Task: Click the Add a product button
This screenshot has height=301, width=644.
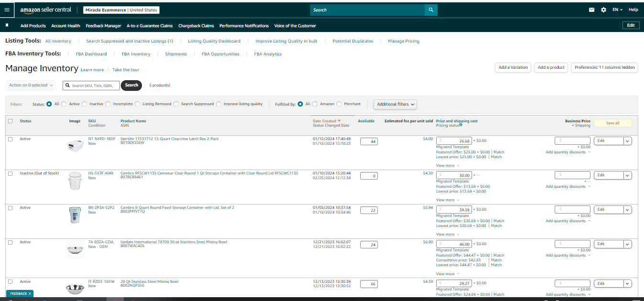Action: pos(551,67)
